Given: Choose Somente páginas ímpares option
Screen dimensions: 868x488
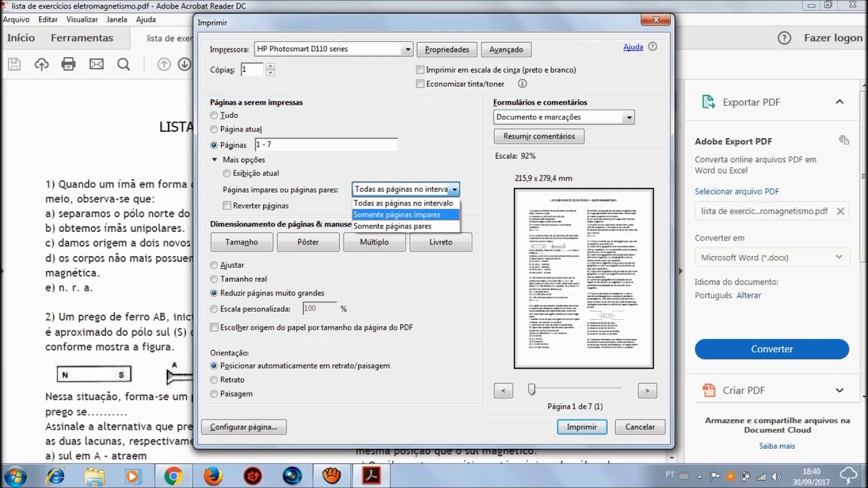Looking at the screenshot, I should [406, 215].
